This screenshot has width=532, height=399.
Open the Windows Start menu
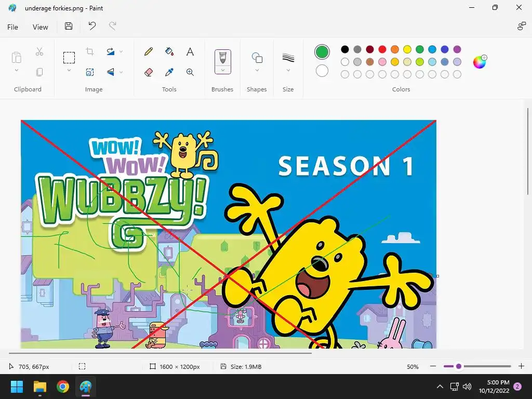pyautogui.click(x=17, y=387)
